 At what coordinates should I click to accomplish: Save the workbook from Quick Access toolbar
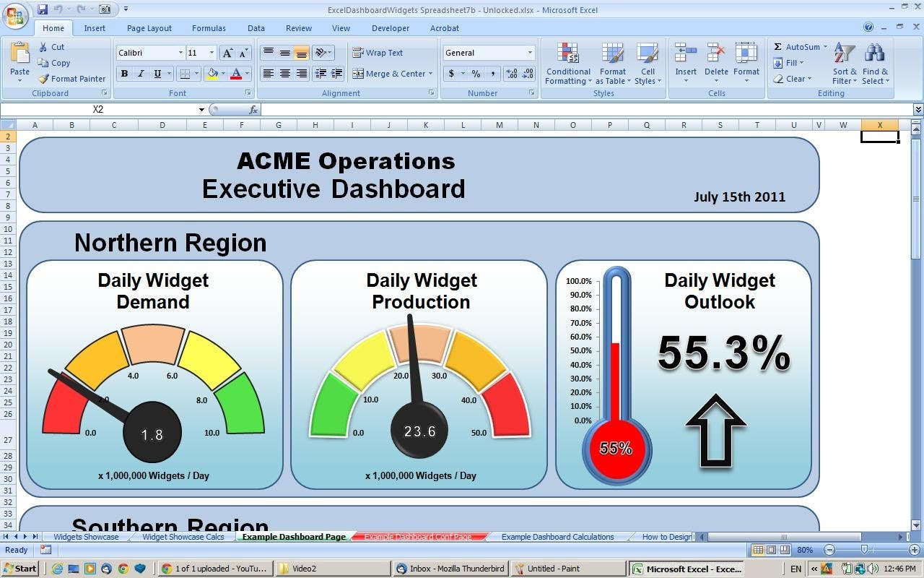click(43, 9)
